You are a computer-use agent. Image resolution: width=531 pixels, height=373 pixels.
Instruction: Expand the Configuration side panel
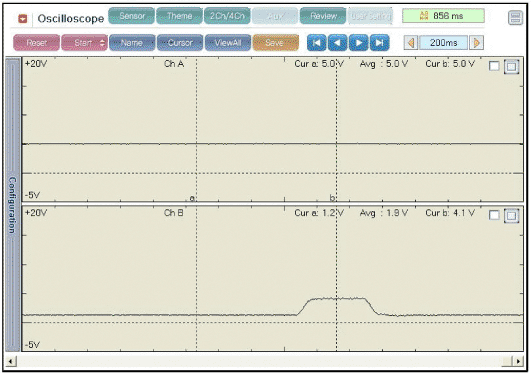point(13,205)
